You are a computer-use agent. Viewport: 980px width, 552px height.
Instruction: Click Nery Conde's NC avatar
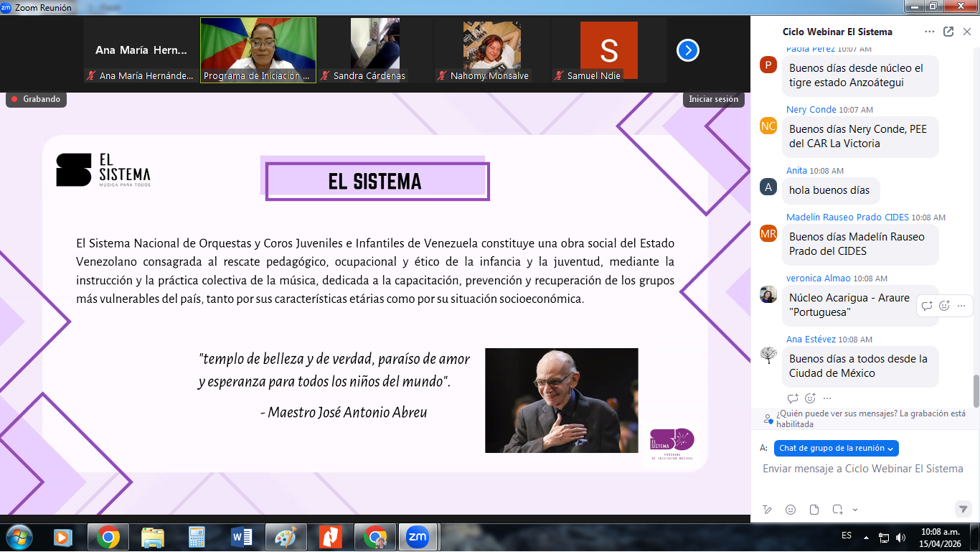click(768, 126)
